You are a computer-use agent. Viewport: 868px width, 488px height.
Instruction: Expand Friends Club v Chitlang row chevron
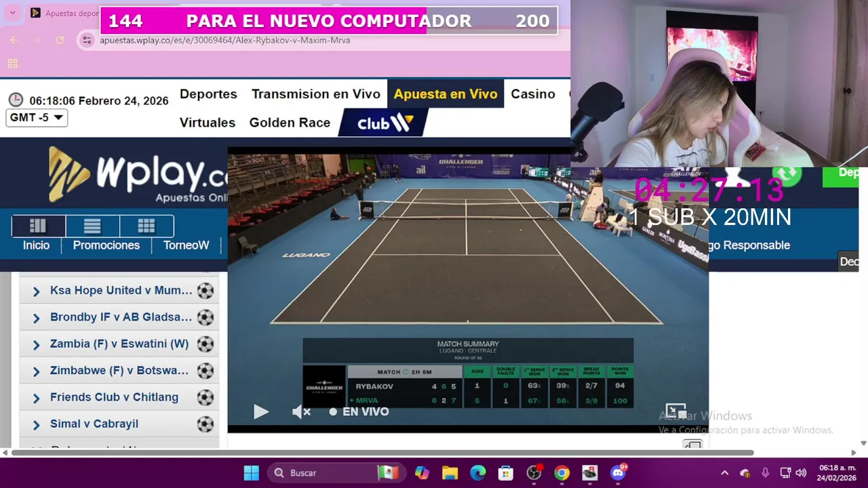[36, 399]
